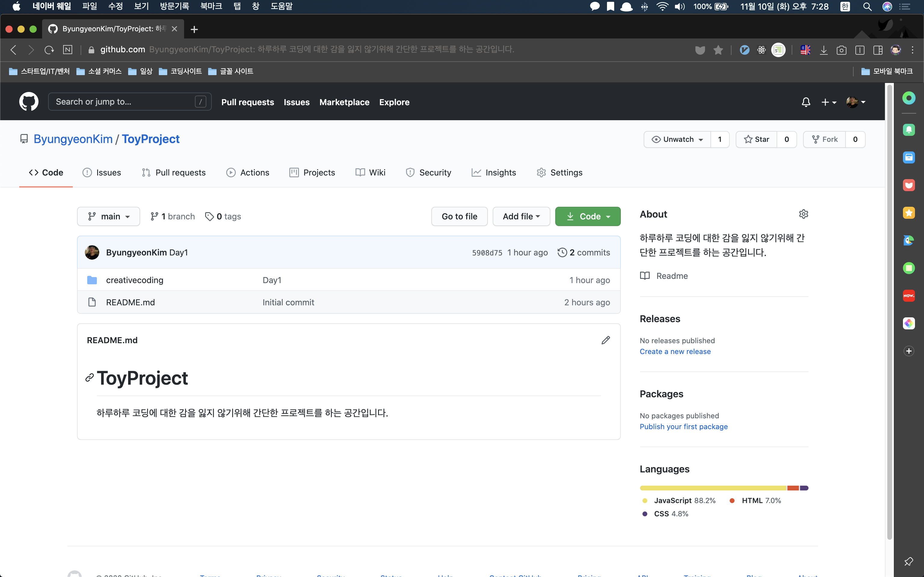Click Create a new release link
924x577 pixels.
(675, 352)
